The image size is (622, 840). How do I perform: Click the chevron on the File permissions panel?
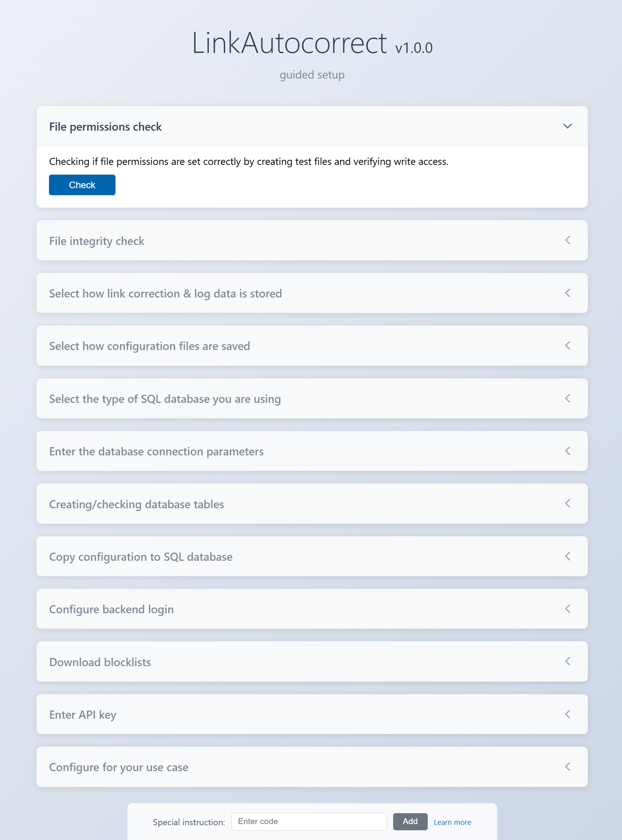coord(567,126)
